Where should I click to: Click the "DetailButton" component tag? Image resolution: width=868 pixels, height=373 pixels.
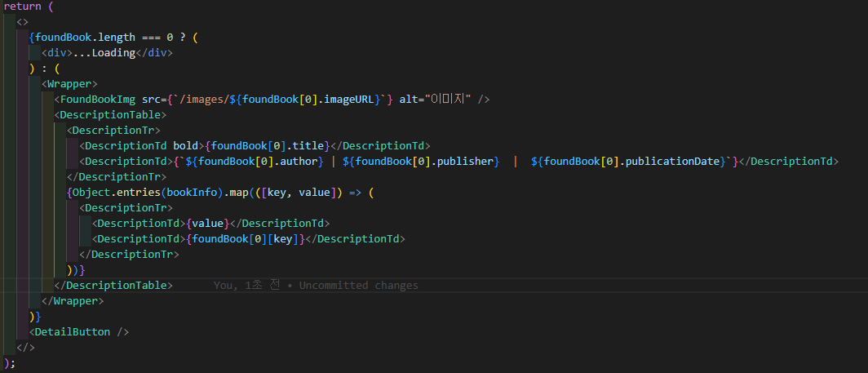[73, 332]
